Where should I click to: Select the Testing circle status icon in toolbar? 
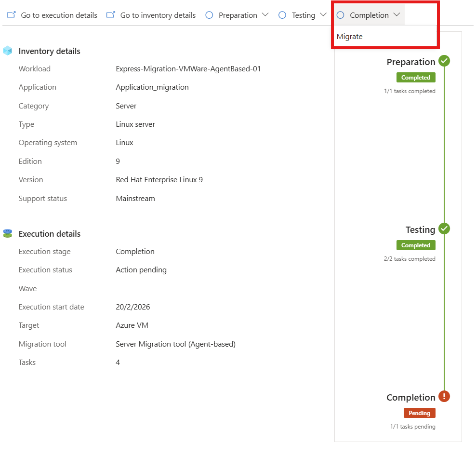[x=282, y=15]
